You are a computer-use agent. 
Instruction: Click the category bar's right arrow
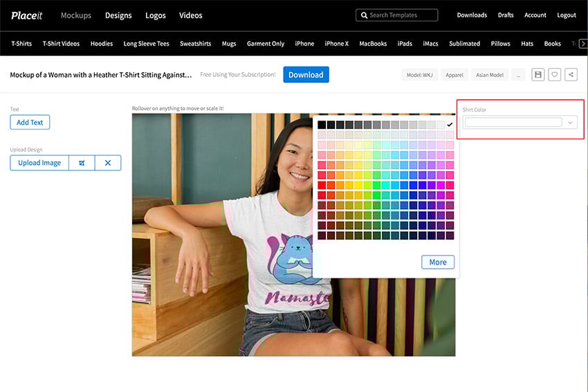(583, 44)
